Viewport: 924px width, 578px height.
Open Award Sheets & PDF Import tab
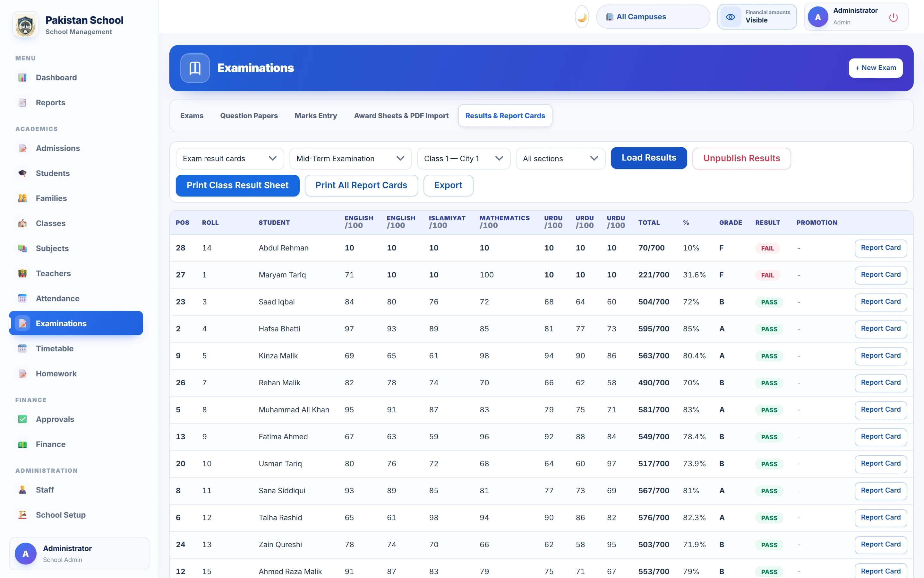coord(401,116)
